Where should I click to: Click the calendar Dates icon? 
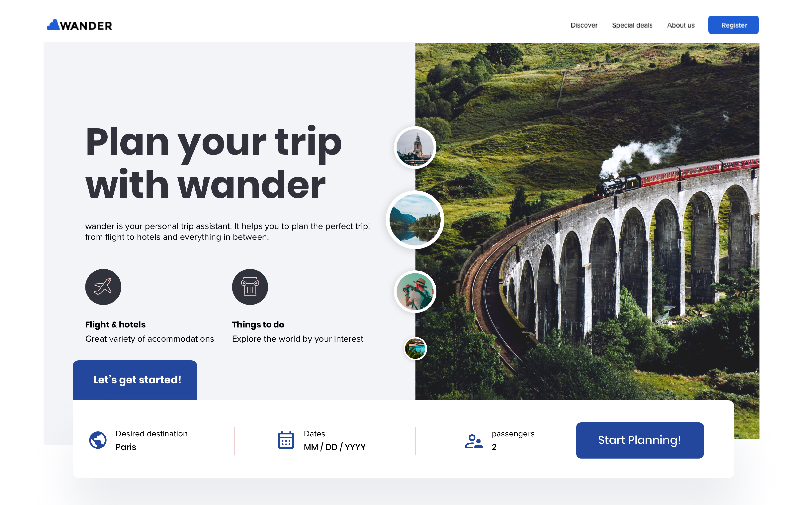click(286, 440)
